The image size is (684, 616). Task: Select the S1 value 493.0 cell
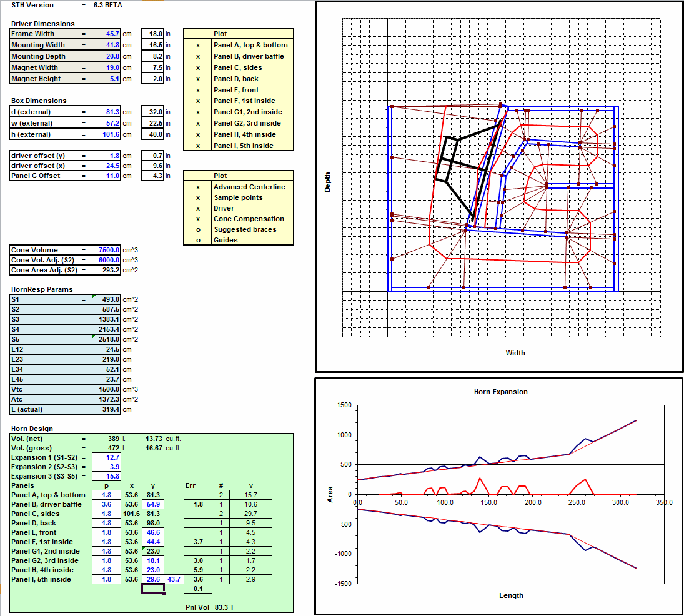coord(106,299)
